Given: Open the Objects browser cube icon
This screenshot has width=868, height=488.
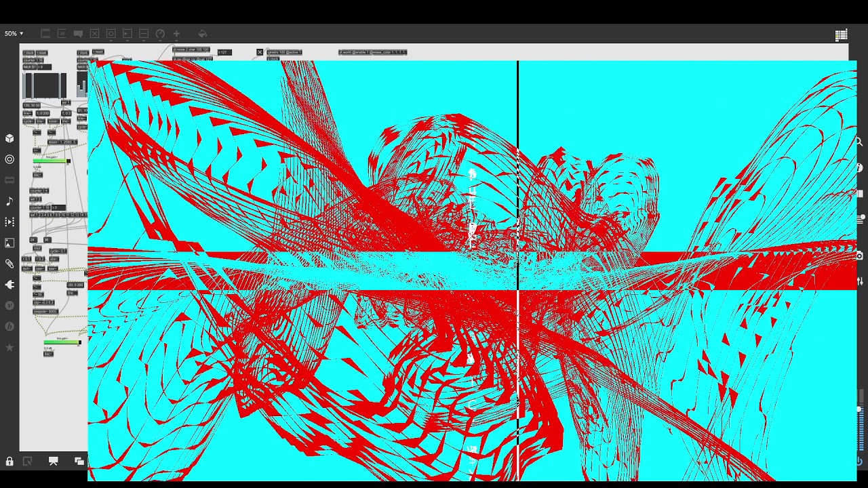Looking at the screenshot, I should coord(9,138).
